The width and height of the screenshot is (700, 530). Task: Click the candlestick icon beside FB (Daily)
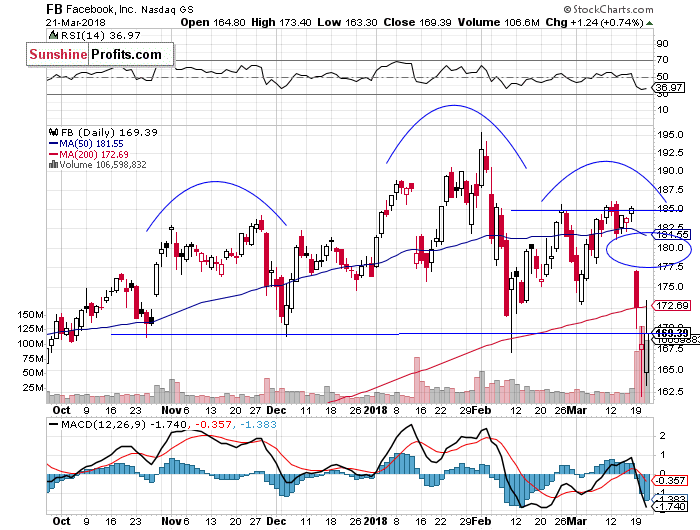tap(54, 132)
